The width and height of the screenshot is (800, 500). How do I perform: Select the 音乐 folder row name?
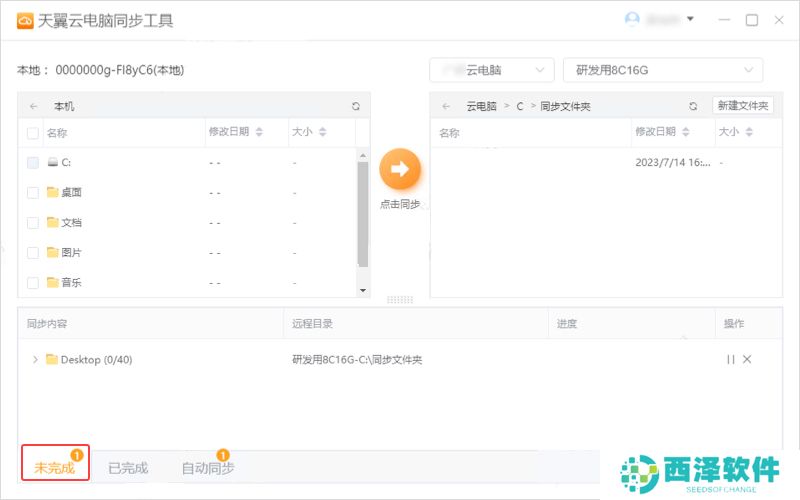pyautogui.click(x=71, y=282)
